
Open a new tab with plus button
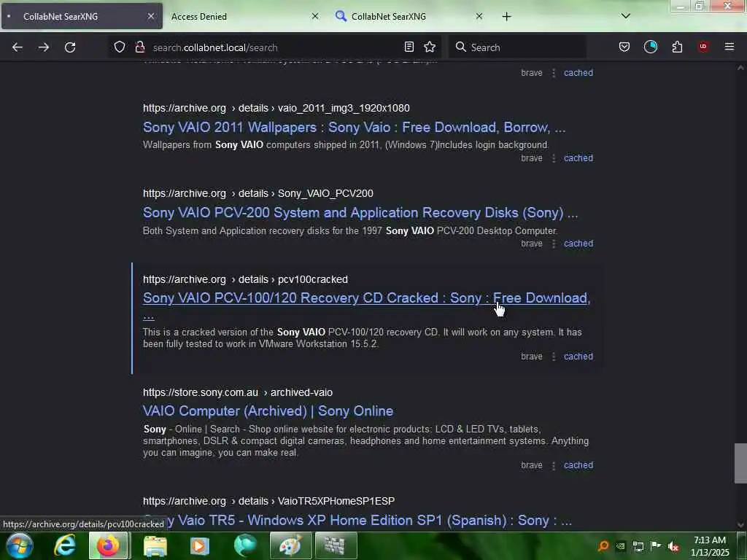(506, 17)
